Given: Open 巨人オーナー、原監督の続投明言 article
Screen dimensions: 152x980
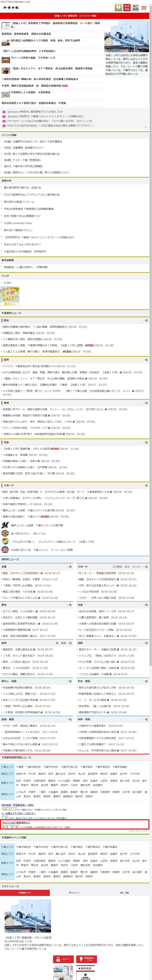Looking at the screenshot, I should click(x=98, y=573).
